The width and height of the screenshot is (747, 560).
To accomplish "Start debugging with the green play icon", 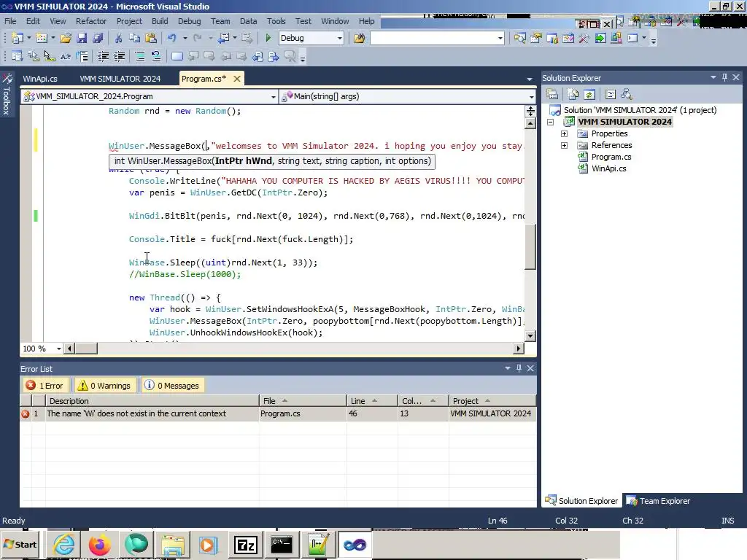I will [268, 38].
